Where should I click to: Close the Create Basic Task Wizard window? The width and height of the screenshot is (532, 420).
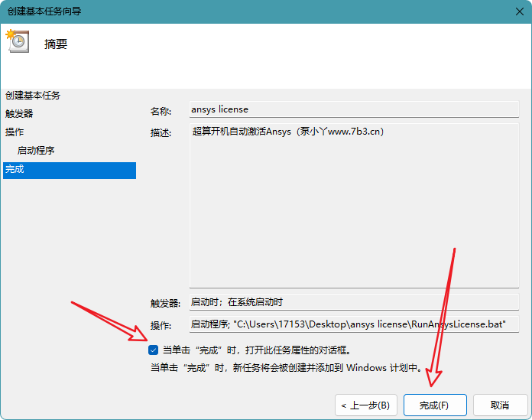[520, 11]
